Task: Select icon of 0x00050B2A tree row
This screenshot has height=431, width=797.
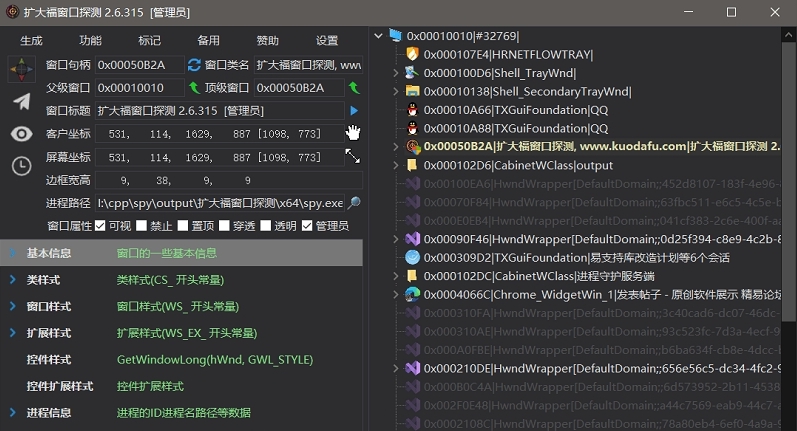Action: tap(413, 147)
